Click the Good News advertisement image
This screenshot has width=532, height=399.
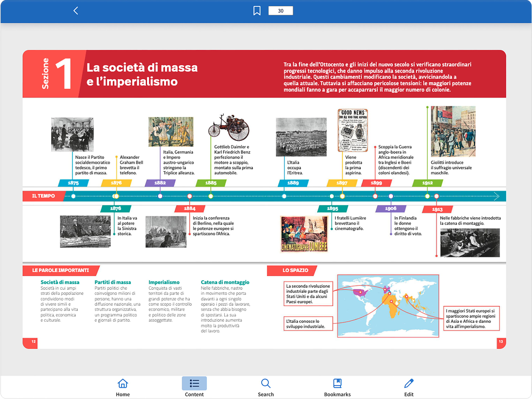coord(353,130)
